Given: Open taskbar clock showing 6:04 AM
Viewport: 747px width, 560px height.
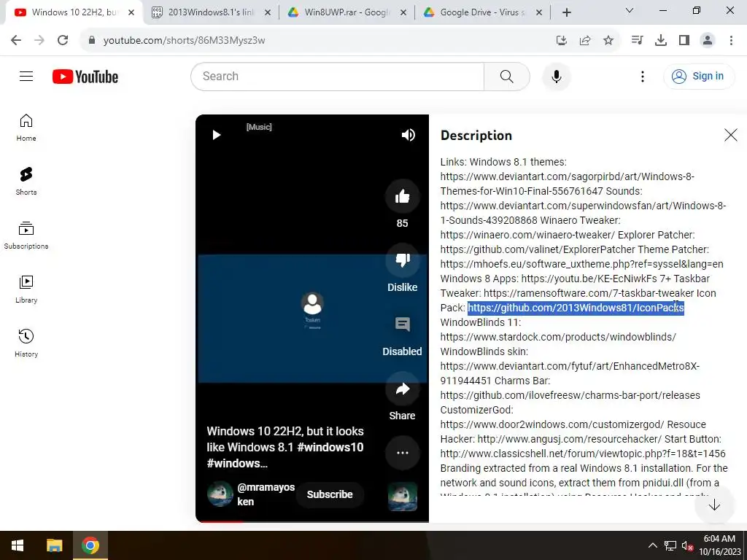Looking at the screenshot, I should (719, 545).
